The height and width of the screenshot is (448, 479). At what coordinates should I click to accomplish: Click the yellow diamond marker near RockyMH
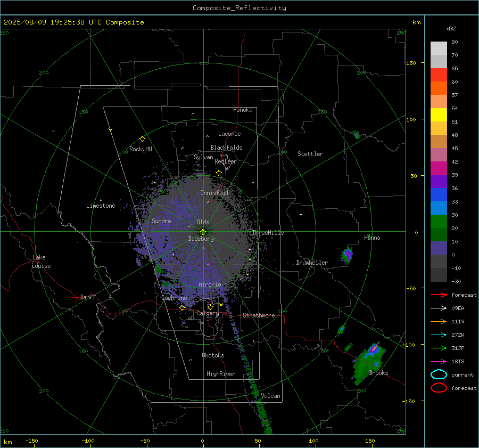pos(142,139)
